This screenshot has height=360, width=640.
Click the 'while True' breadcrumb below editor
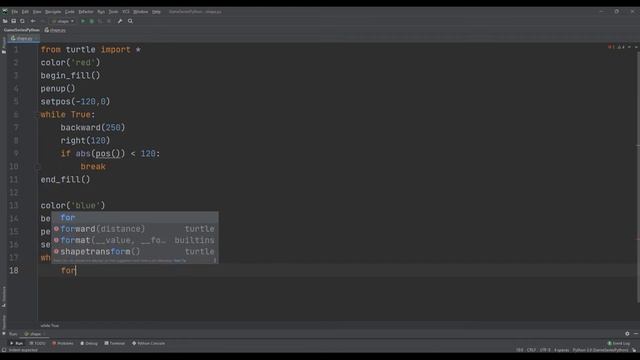50,326
